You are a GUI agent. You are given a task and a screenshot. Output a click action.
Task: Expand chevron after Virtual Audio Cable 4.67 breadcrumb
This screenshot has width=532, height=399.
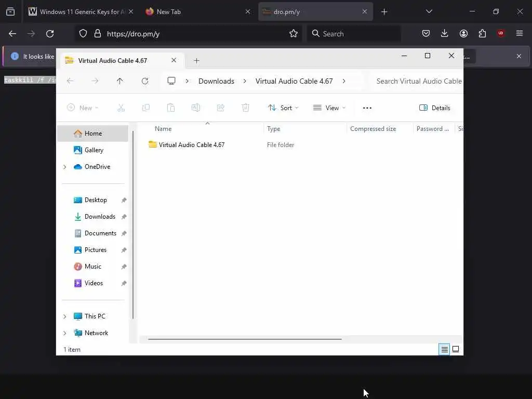click(344, 81)
